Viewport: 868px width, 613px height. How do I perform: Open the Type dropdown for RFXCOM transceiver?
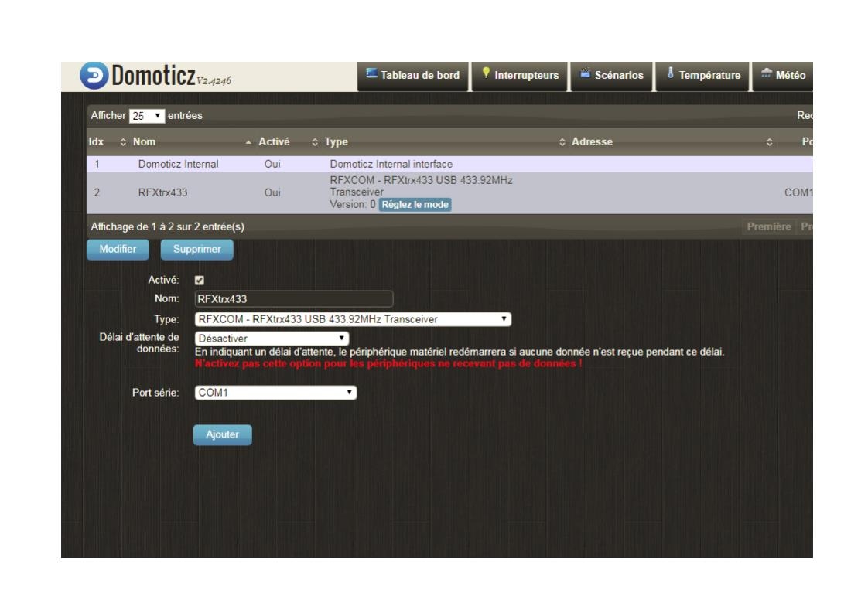click(353, 319)
